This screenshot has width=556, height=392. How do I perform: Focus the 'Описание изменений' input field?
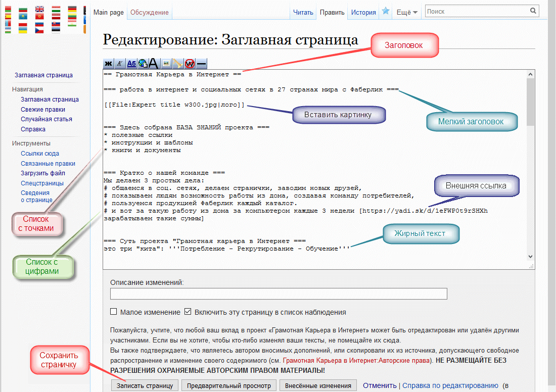(x=279, y=294)
